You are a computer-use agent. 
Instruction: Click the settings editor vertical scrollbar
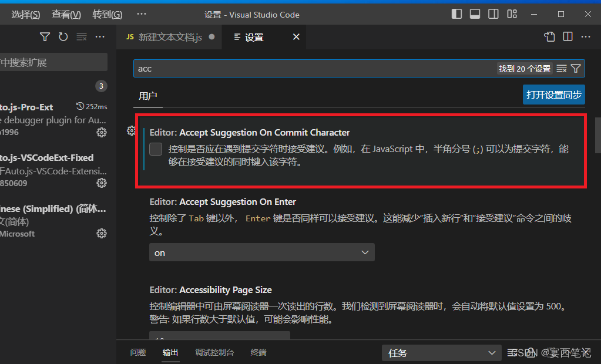click(x=597, y=135)
